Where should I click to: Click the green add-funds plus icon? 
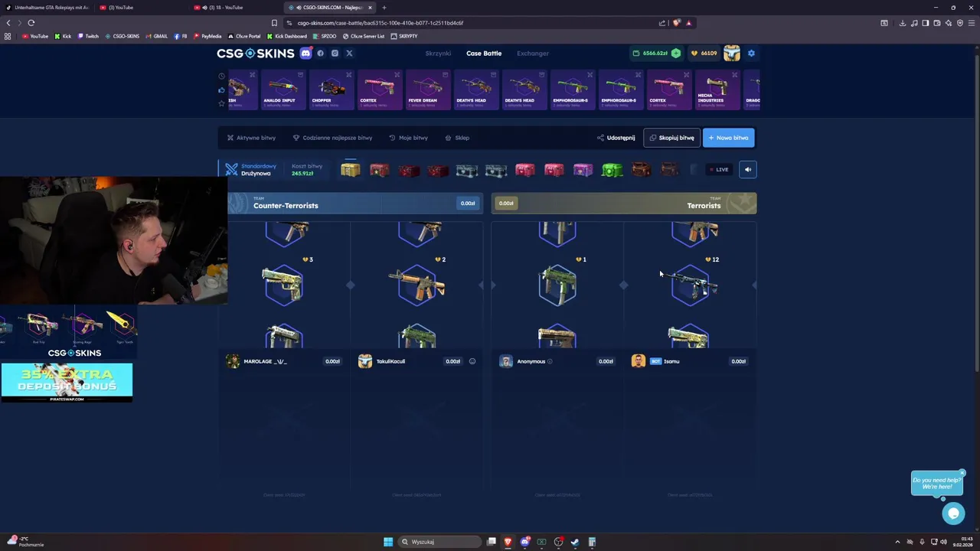[x=676, y=53]
